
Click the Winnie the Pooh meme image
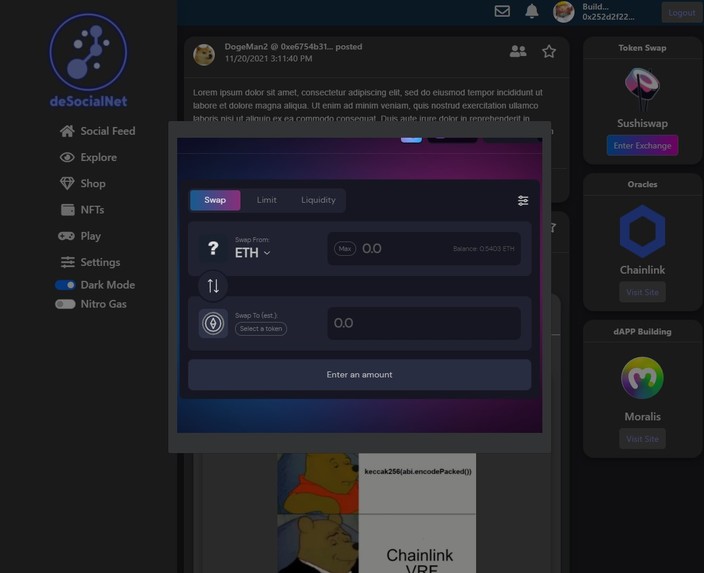pyautogui.click(x=376, y=513)
